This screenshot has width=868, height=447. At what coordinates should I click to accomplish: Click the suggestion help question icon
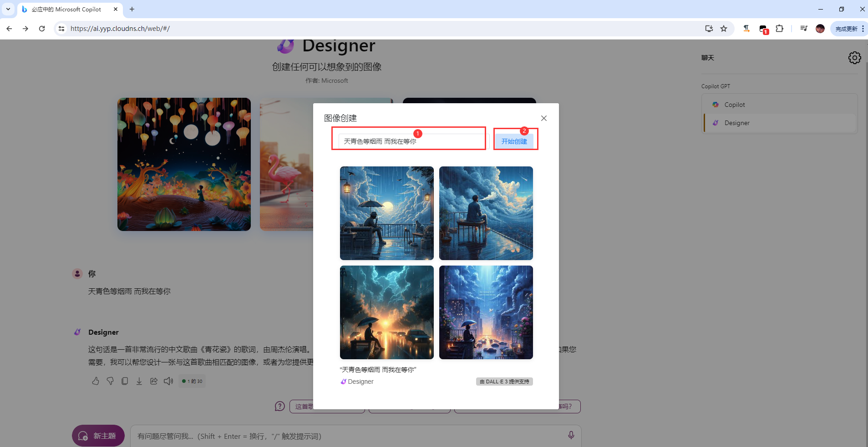(x=280, y=406)
